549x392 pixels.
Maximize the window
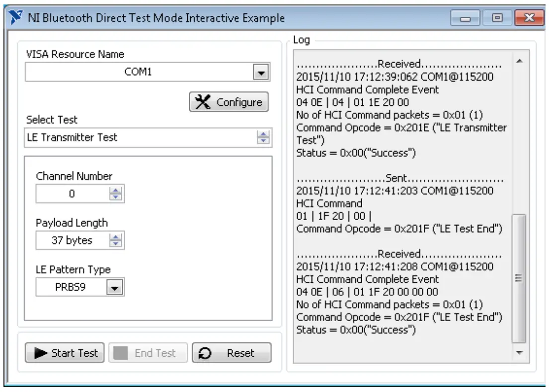coord(497,18)
